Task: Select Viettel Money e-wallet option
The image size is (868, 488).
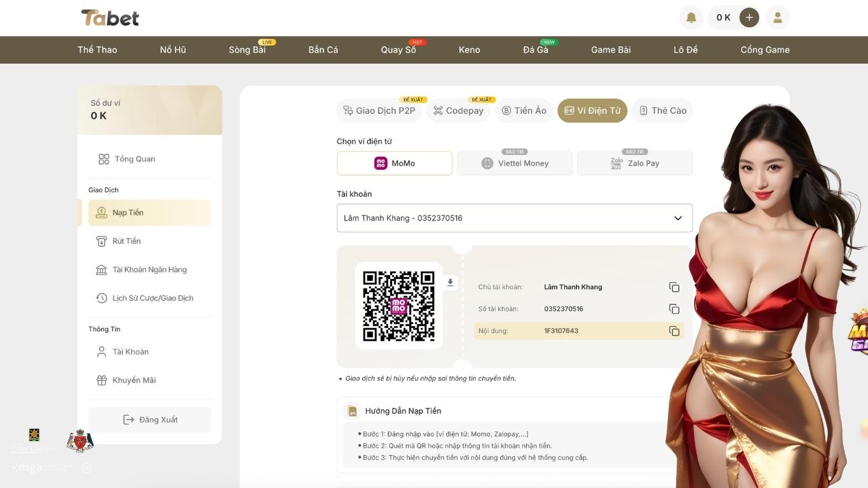Action: 515,163
